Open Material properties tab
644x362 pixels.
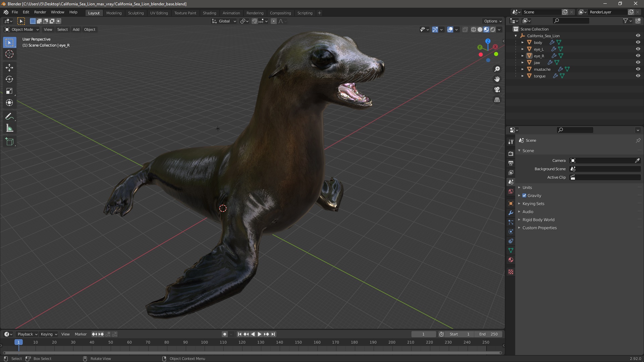point(511,260)
